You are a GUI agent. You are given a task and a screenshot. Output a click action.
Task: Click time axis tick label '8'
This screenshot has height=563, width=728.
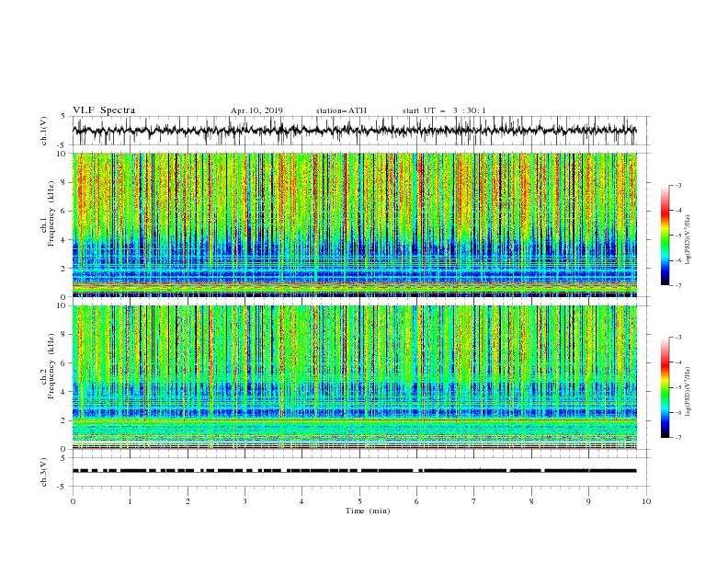[531, 501]
